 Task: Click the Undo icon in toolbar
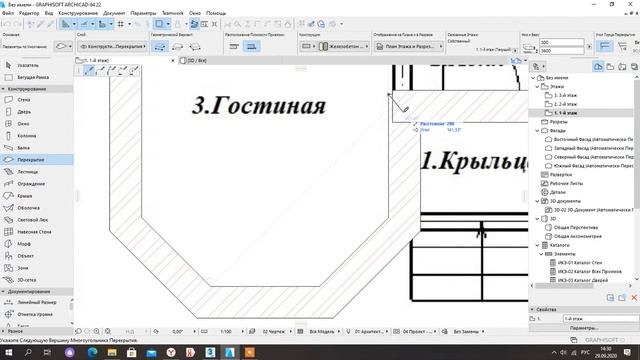(x=7, y=24)
